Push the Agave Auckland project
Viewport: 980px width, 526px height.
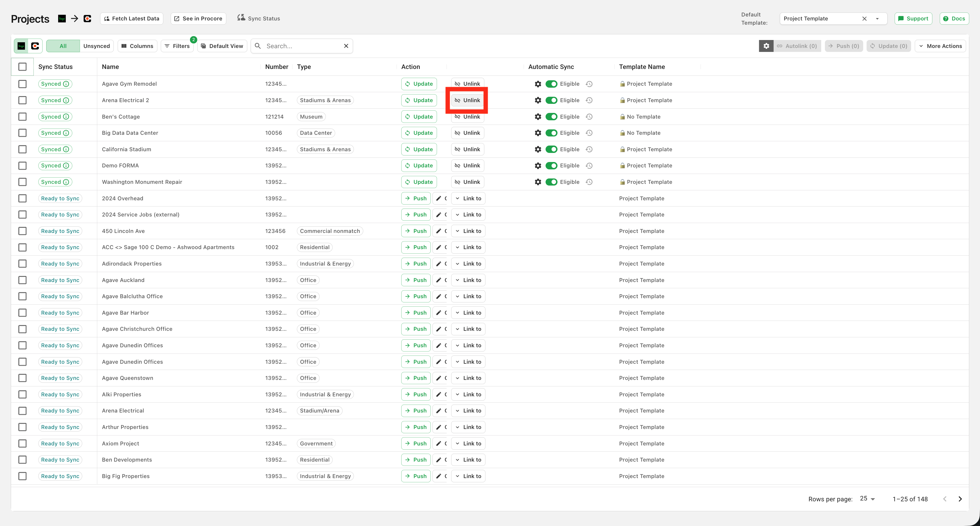pyautogui.click(x=416, y=280)
